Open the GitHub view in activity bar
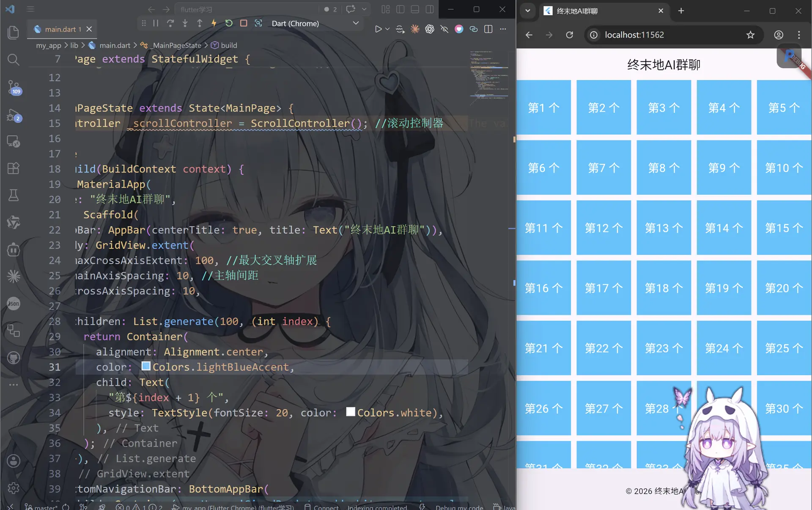 coord(14,358)
